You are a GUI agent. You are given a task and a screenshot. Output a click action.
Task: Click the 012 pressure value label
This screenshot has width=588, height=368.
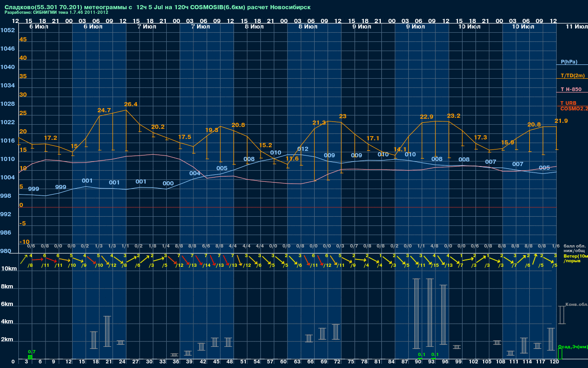pos(303,149)
